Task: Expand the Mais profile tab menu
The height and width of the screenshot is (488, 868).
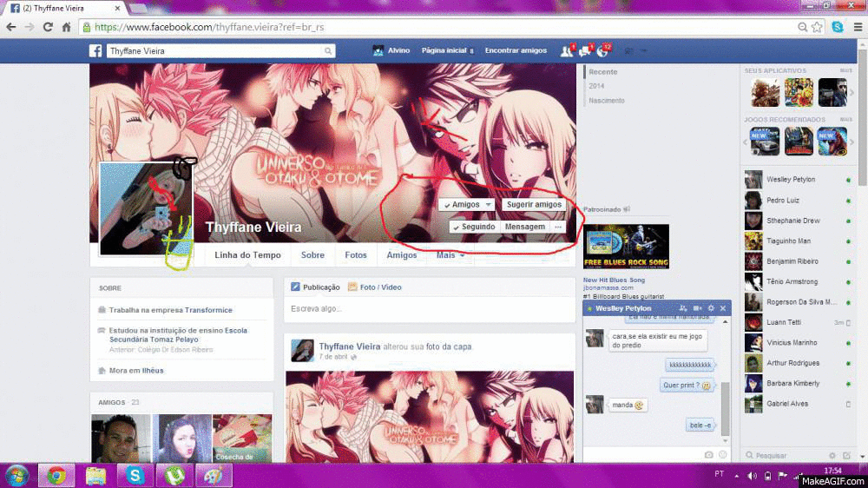Action: click(450, 255)
